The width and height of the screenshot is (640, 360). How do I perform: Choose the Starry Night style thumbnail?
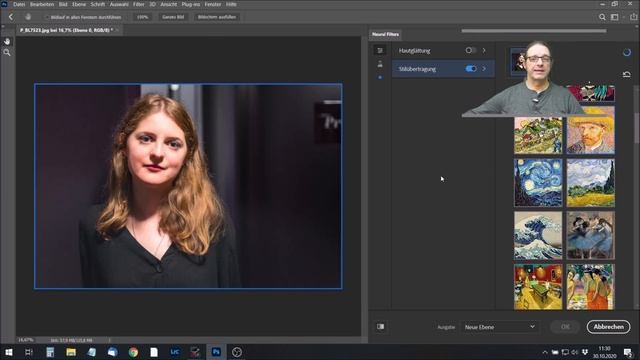[538, 182]
